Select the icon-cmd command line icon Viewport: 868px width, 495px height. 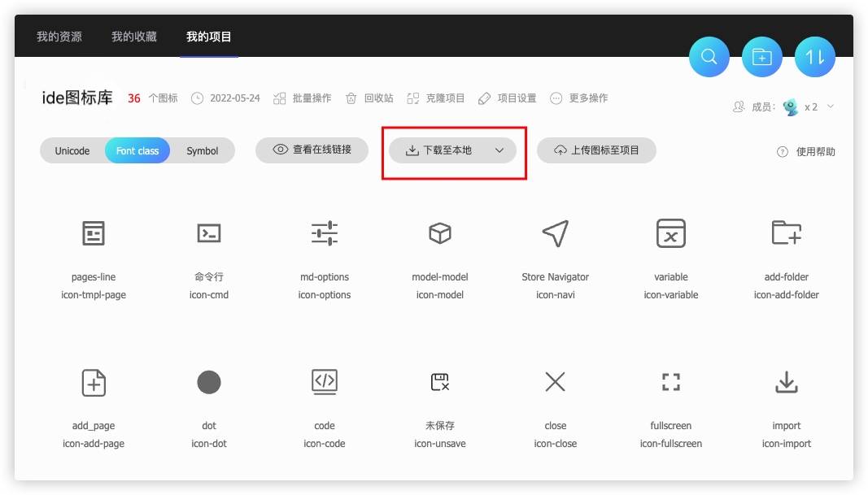209,232
